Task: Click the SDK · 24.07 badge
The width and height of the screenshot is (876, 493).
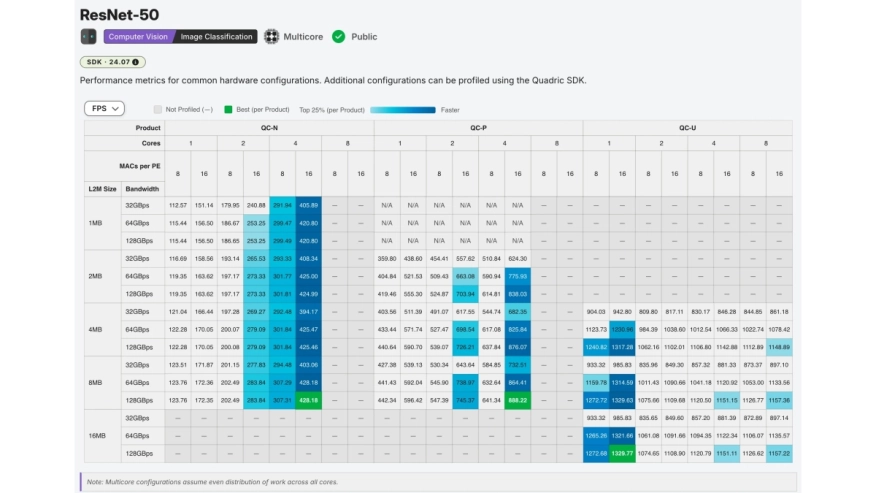Action: point(112,62)
